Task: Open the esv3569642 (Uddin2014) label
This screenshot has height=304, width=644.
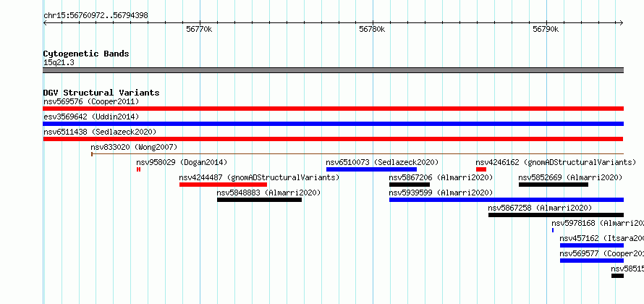Action: [x=91, y=117]
